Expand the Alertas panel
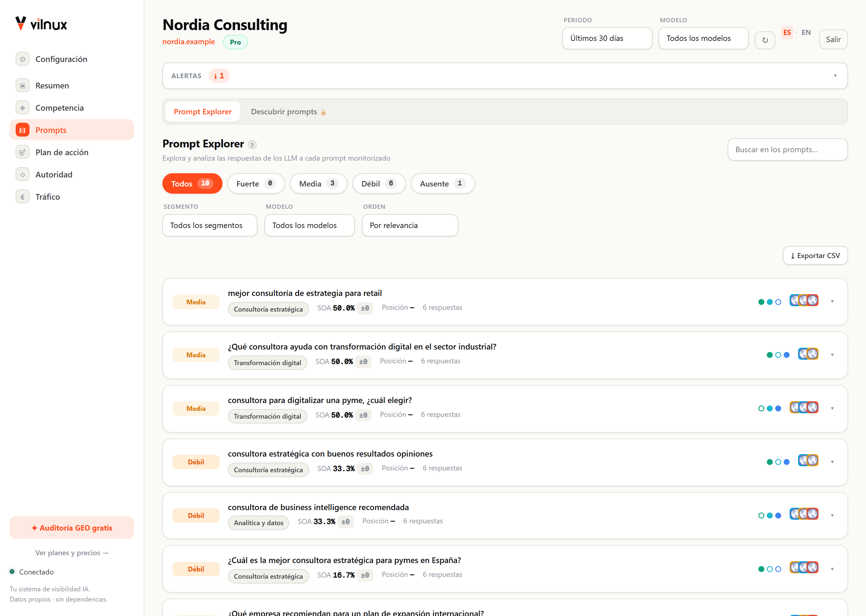Image resolution: width=866 pixels, height=616 pixels. pyautogui.click(x=505, y=76)
